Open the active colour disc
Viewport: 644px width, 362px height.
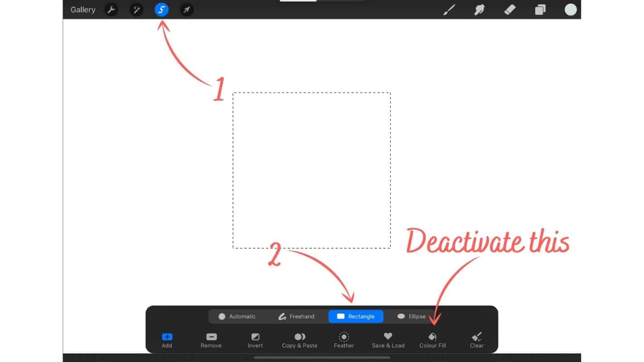(x=571, y=10)
